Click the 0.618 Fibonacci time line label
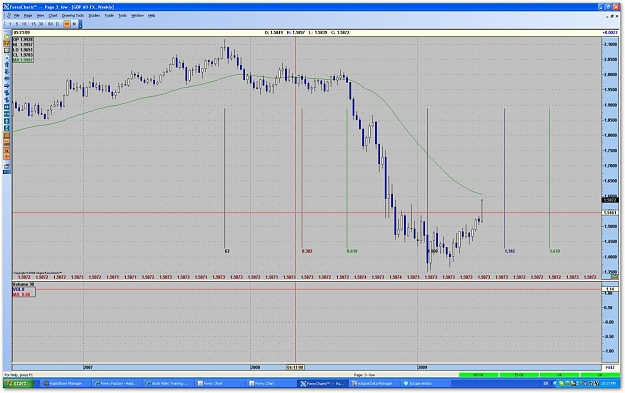 point(352,251)
